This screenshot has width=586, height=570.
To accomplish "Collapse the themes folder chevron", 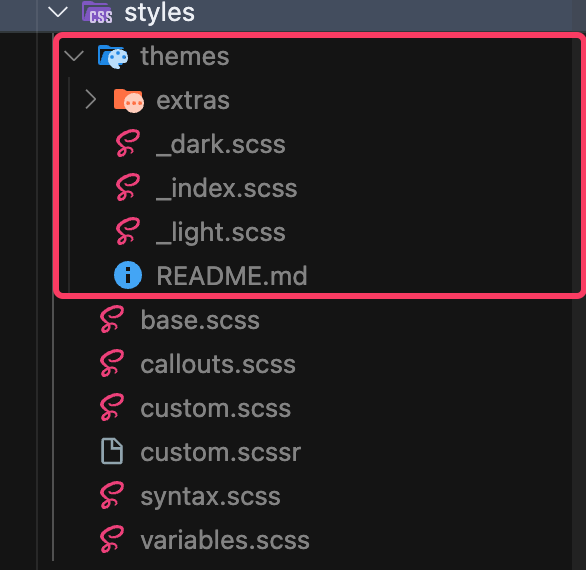I will (x=74, y=56).
